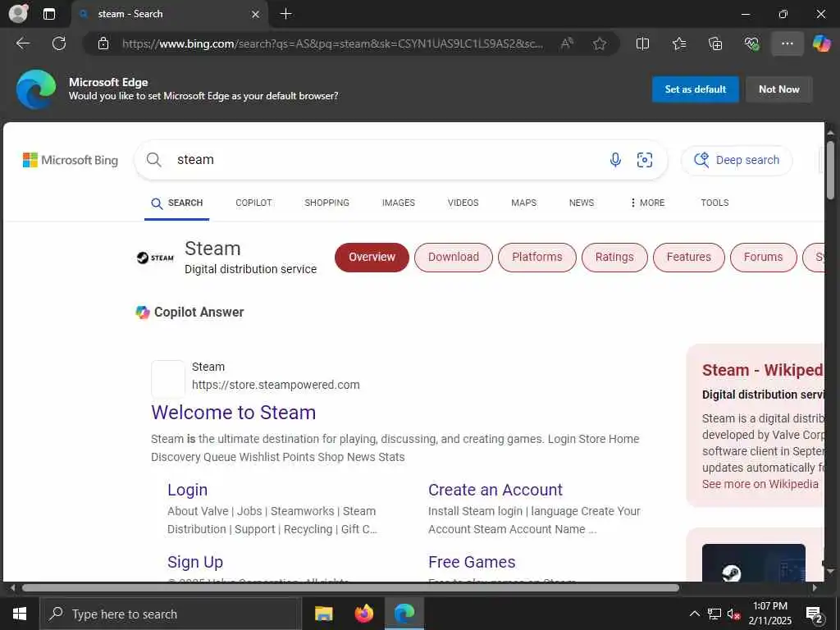Switch to the SHOPPING tab
This screenshot has width=840, height=630.
pyautogui.click(x=326, y=203)
